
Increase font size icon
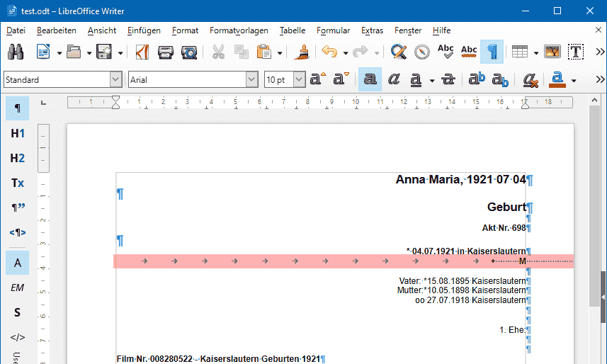[318, 79]
